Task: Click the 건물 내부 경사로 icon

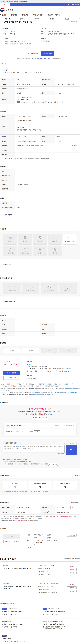Action: (68, 289)
